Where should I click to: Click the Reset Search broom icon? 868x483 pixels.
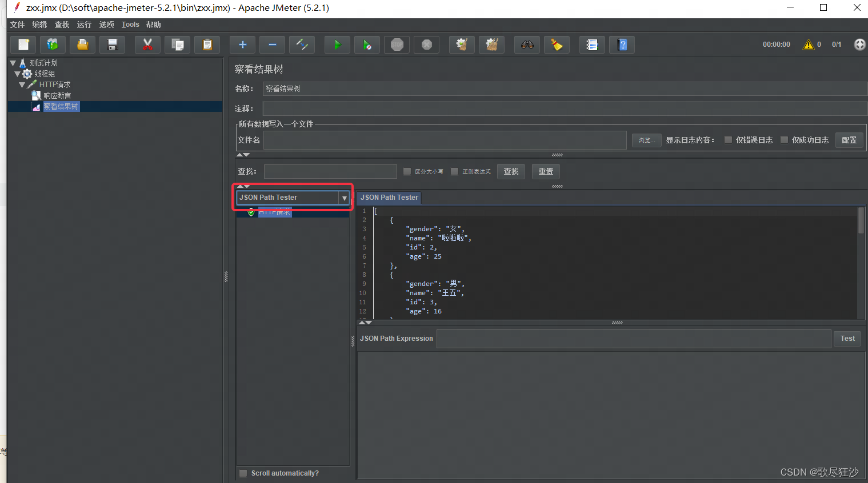[557, 45]
